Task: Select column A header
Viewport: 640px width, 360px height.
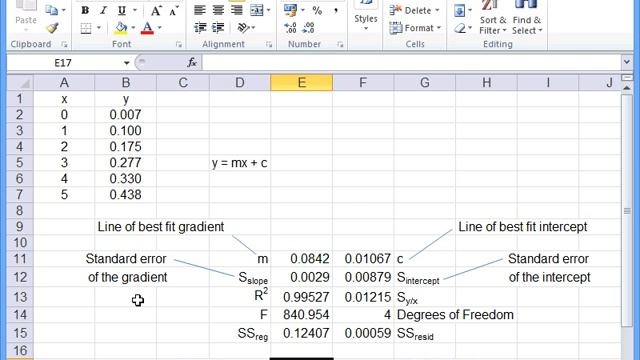Action: click(64, 83)
